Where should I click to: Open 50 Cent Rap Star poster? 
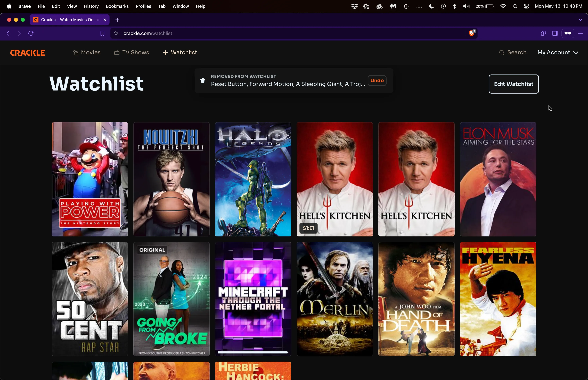pos(90,299)
